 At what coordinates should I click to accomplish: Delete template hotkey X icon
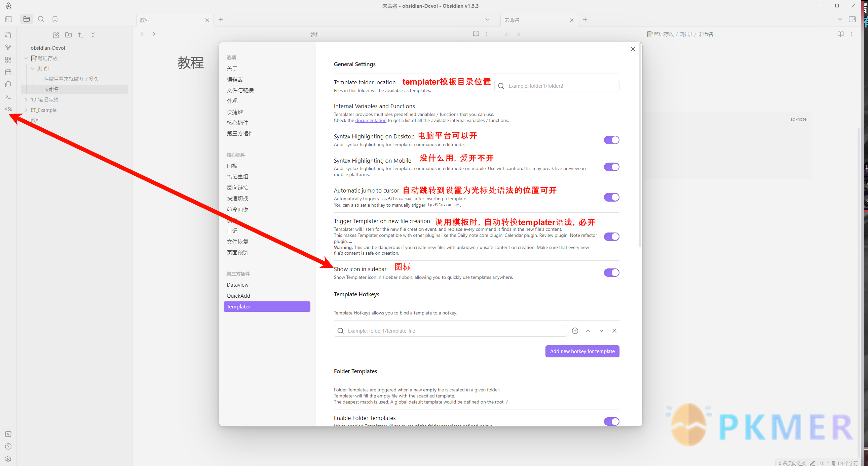614,331
